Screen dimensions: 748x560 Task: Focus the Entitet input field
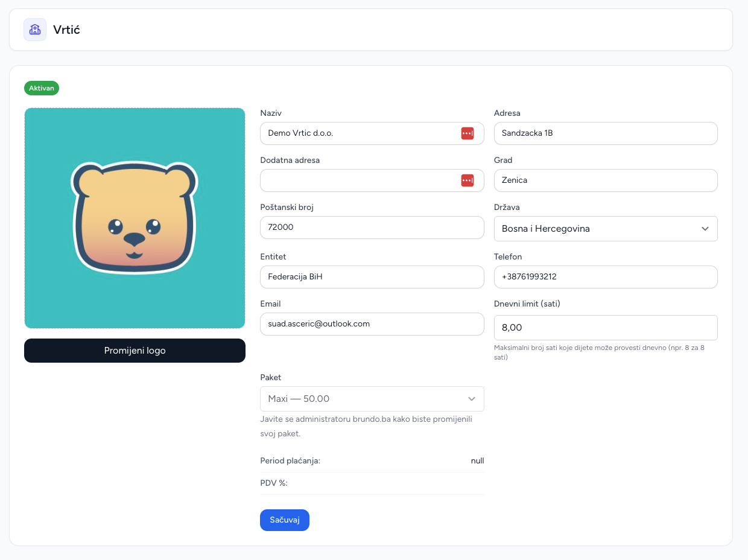pos(372,277)
